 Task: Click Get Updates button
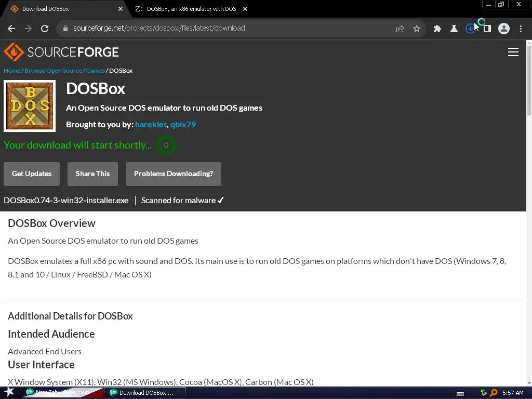[x=32, y=174]
